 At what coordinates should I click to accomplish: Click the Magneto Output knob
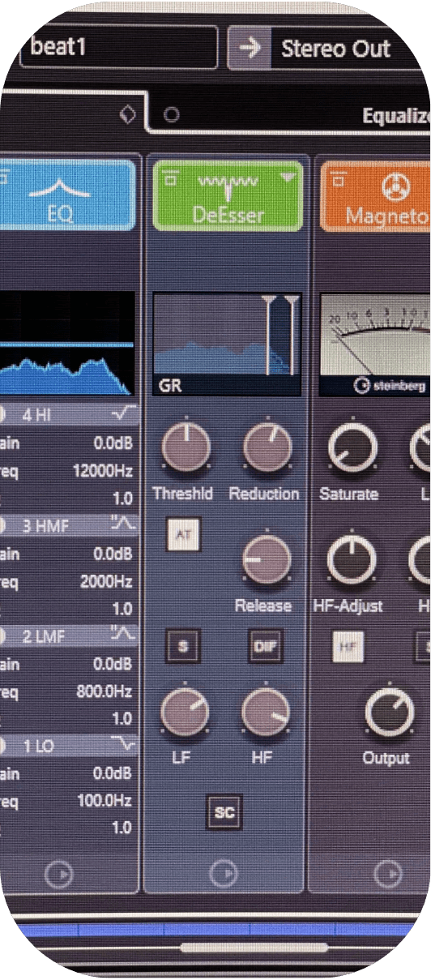pyautogui.click(x=390, y=713)
